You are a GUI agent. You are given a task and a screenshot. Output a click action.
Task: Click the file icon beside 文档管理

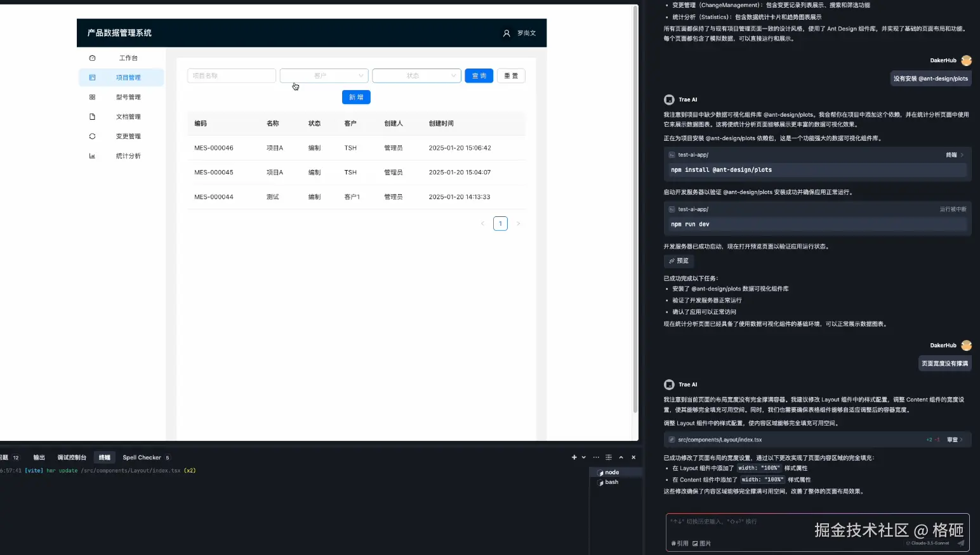tap(92, 117)
